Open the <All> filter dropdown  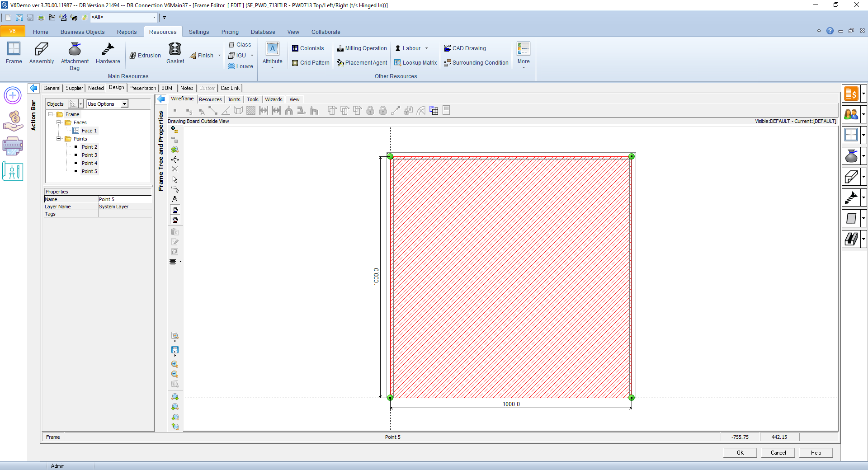pyautogui.click(x=154, y=17)
